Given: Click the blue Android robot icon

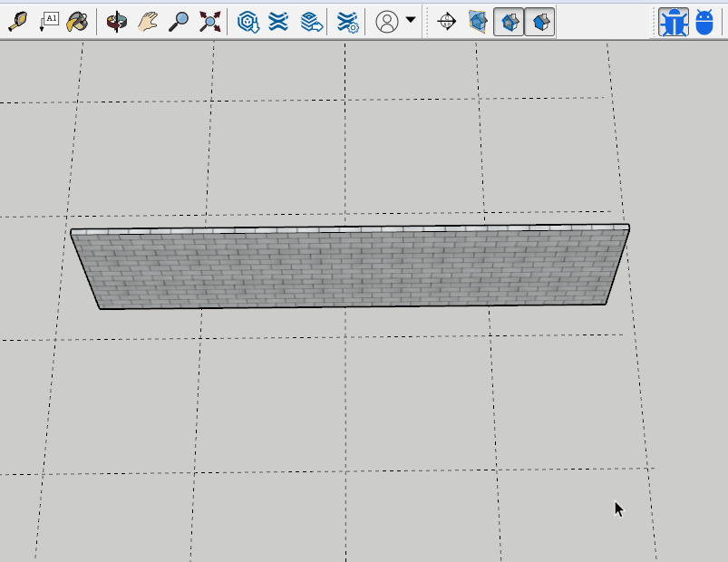Looking at the screenshot, I should pyautogui.click(x=704, y=22).
